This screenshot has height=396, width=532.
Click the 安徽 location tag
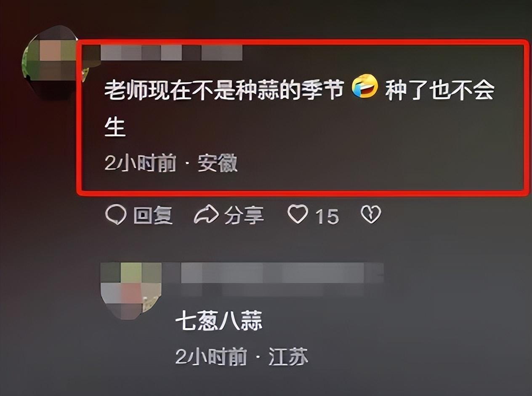click(218, 163)
